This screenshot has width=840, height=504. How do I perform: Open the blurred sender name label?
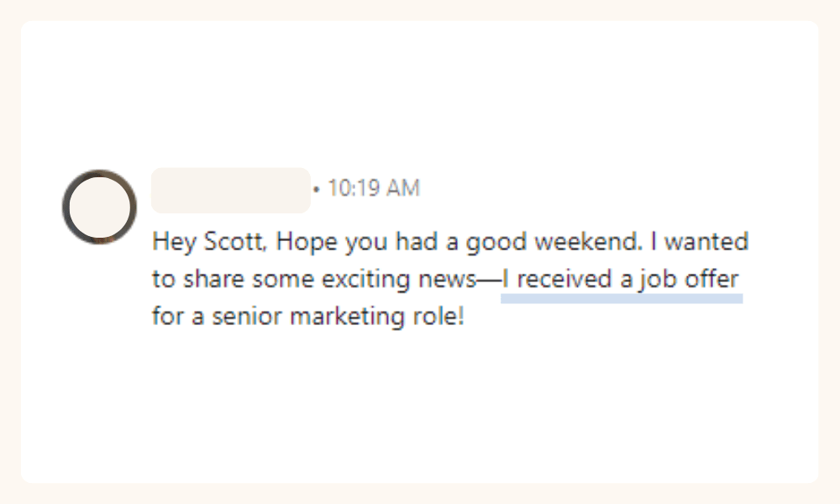click(x=230, y=190)
